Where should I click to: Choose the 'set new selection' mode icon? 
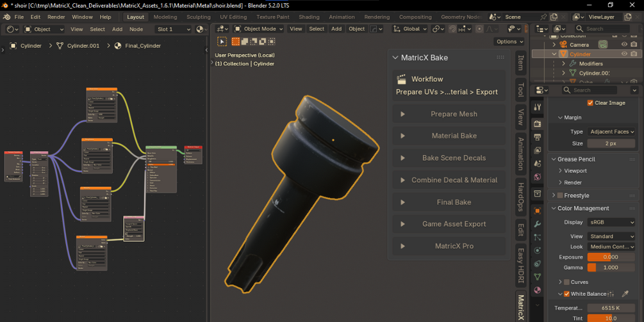pos(236,42)
